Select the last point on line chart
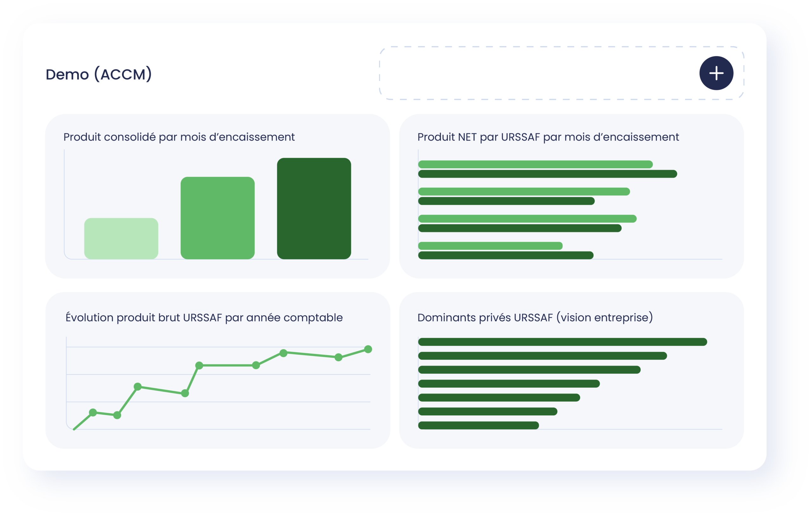The image size is (812, 516). tap(368, 349)
